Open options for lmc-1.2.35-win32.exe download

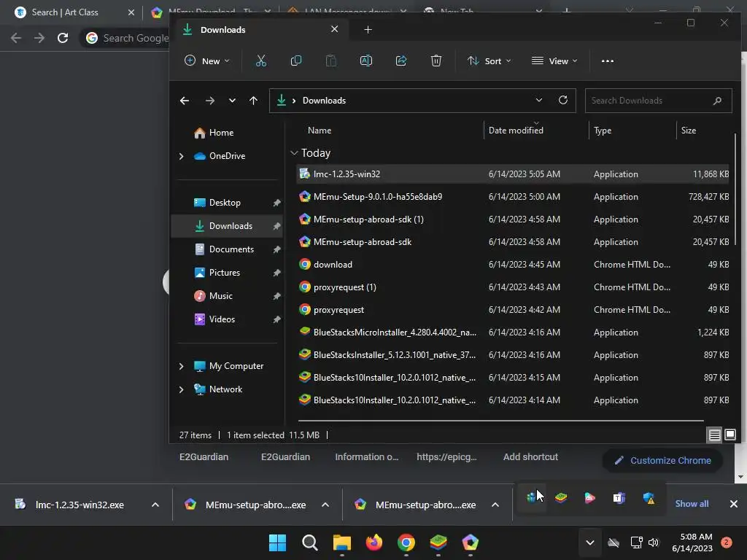(x=155, y=505)
